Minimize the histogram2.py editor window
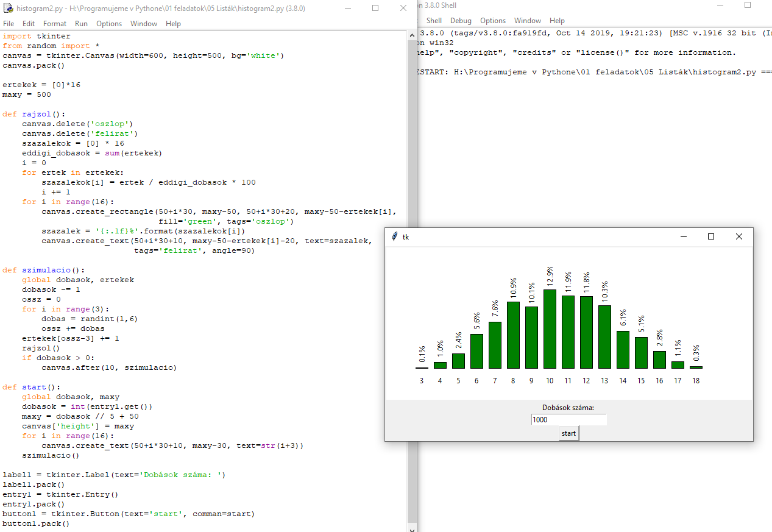The width and height of the screenshot is (772, 532). [347, 9]
